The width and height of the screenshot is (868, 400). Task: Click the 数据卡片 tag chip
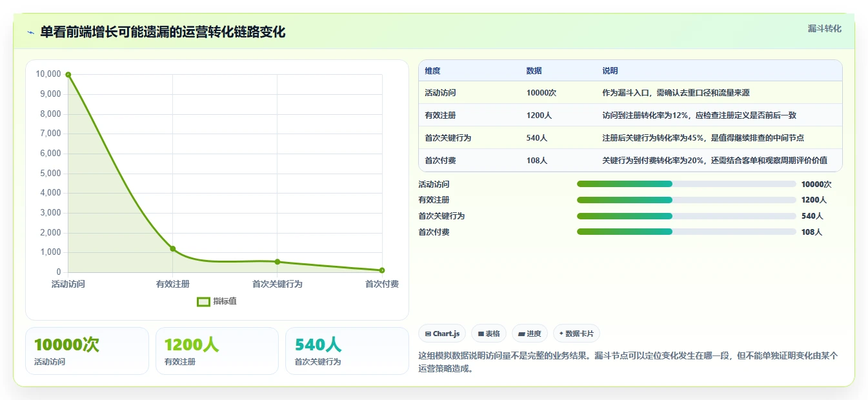pos(576,334)
